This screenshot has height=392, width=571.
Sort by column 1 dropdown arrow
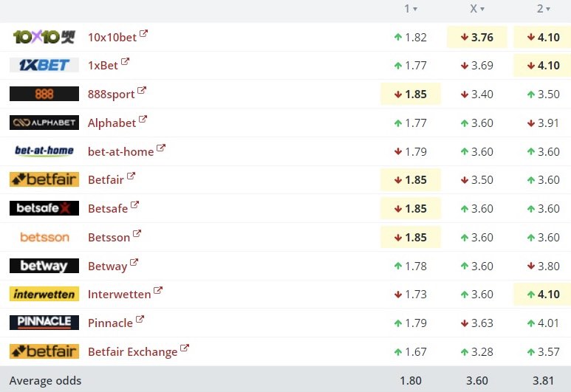click(x=415, y=10)
